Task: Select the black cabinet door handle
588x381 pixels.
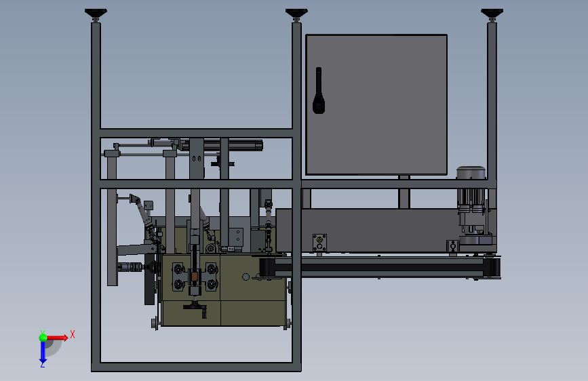Action: tap(319, 90)
